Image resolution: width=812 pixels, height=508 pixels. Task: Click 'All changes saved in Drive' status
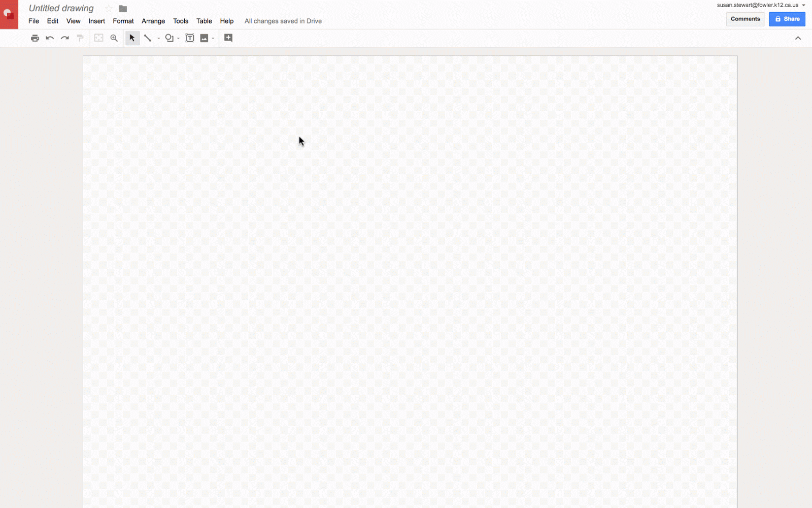coord(283,21)
